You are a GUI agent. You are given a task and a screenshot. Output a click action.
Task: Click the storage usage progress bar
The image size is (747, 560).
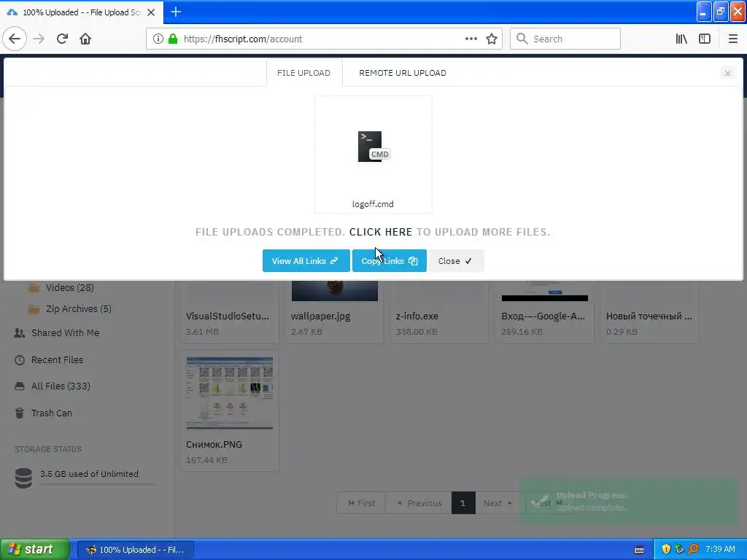pos(98,484)
